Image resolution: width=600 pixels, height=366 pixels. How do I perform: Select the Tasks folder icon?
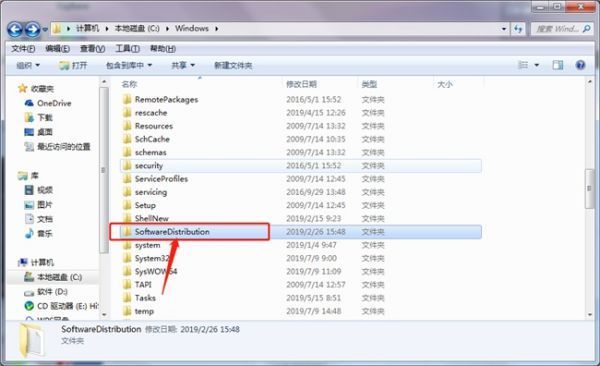[127, 297]
